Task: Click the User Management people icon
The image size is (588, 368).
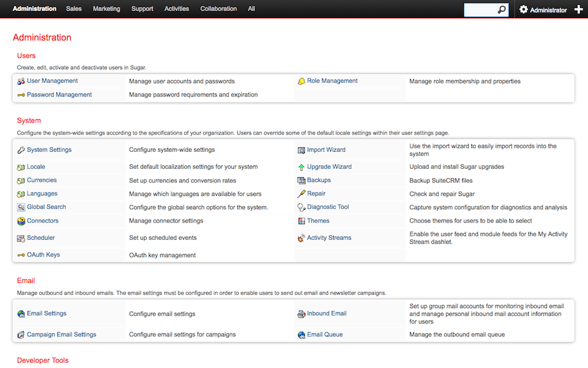Action: pyautogui.click(x=21, y=82)
